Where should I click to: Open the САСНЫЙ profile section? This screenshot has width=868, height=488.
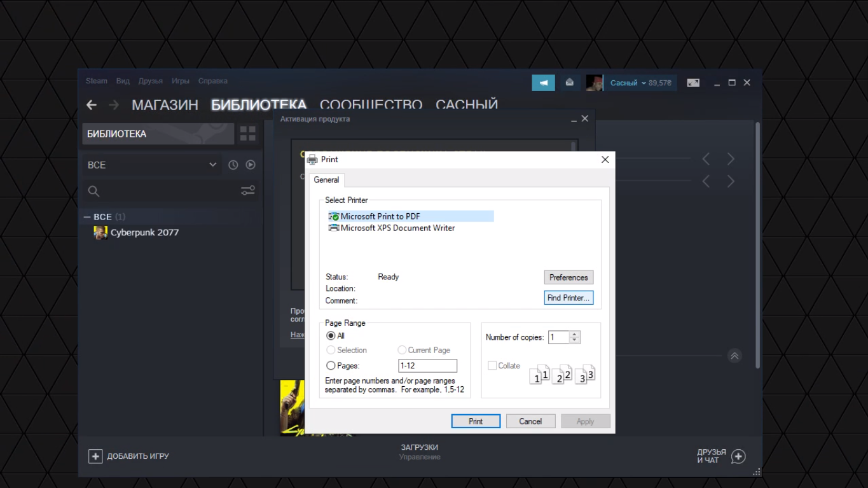(x=467, y=105)
